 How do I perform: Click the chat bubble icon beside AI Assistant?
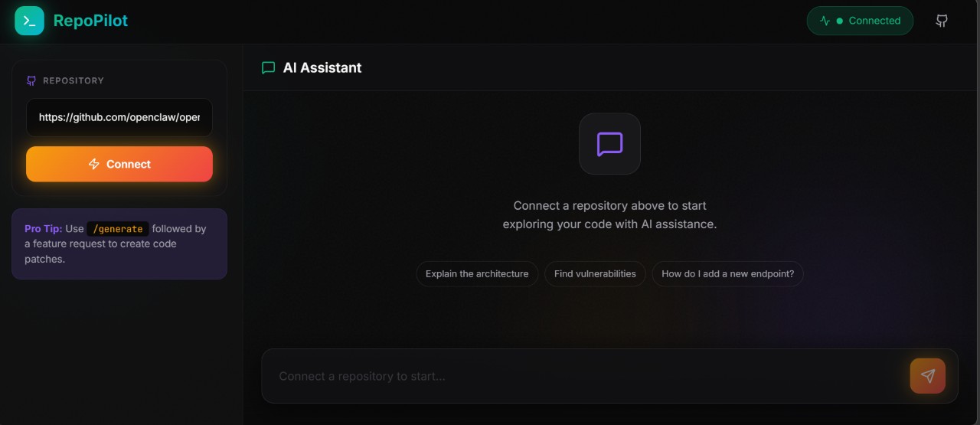pyautogui.click(x=268, y=67)
